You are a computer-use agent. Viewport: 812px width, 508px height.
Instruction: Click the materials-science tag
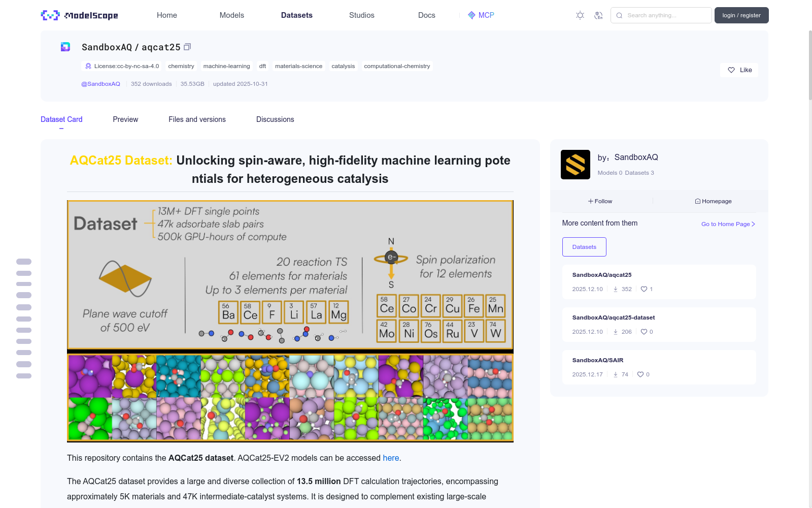tap(298, 66)
